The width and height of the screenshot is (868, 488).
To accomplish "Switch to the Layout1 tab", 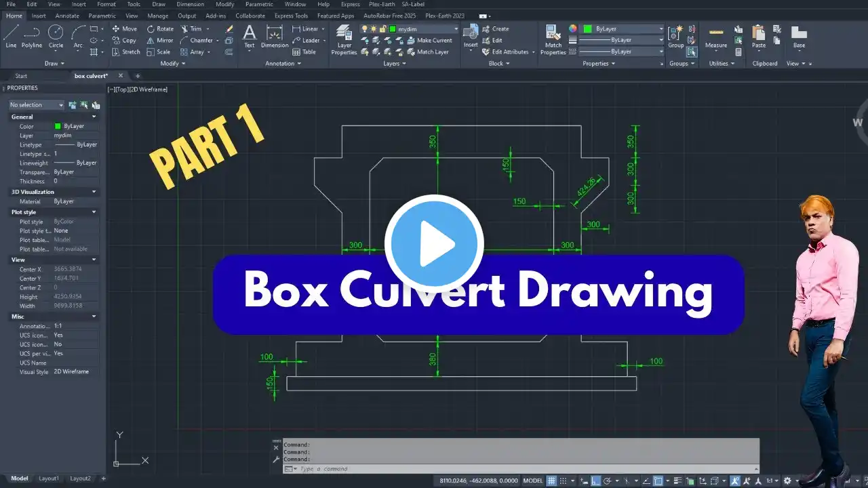I will pyautogui.click(x=49, y=479).
